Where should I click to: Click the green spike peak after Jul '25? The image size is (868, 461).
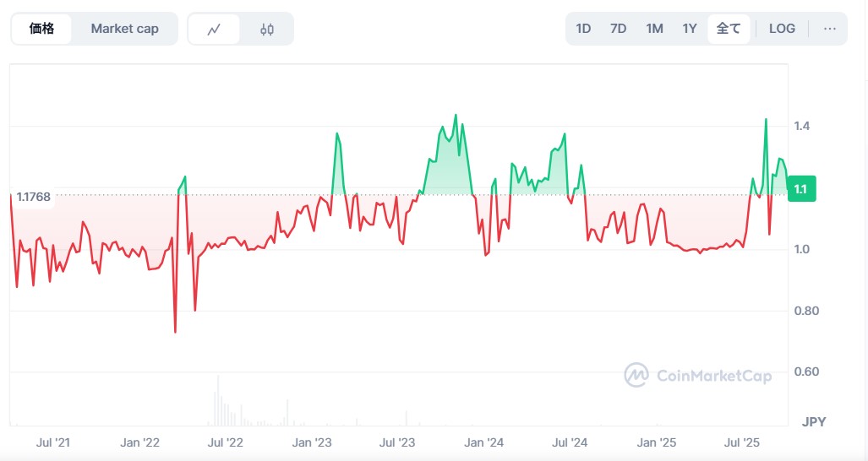766,119
